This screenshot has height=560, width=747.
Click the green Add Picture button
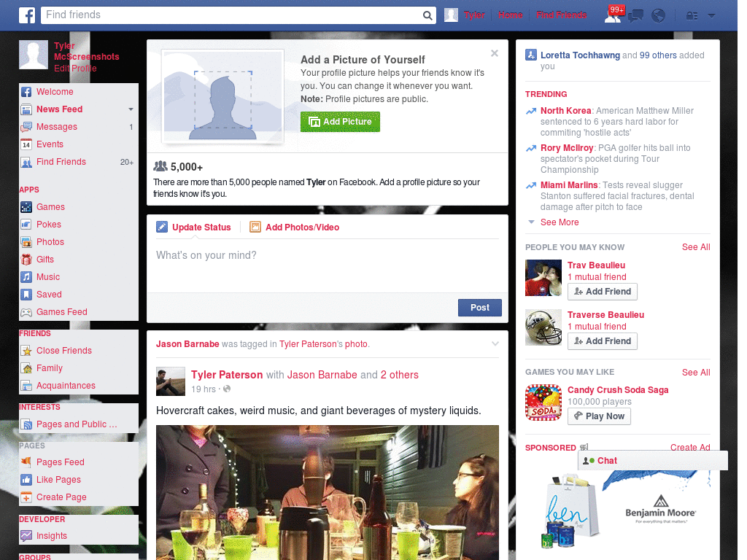point(340,122)
